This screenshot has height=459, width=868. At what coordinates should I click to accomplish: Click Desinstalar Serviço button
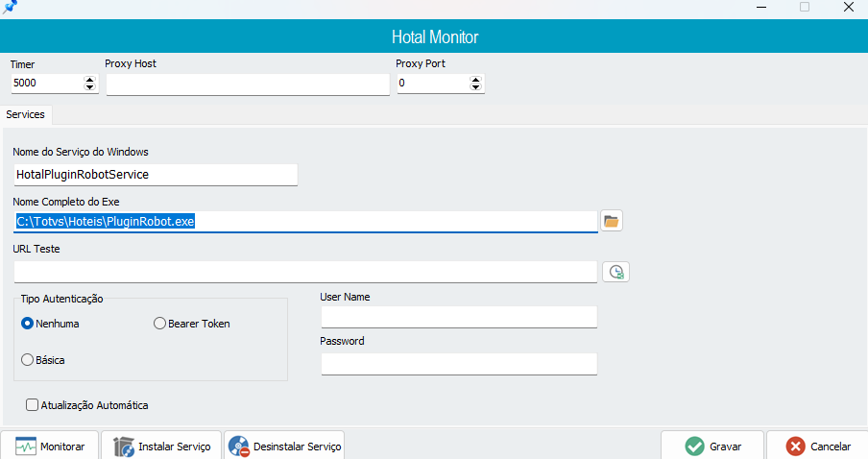point(284,447)
